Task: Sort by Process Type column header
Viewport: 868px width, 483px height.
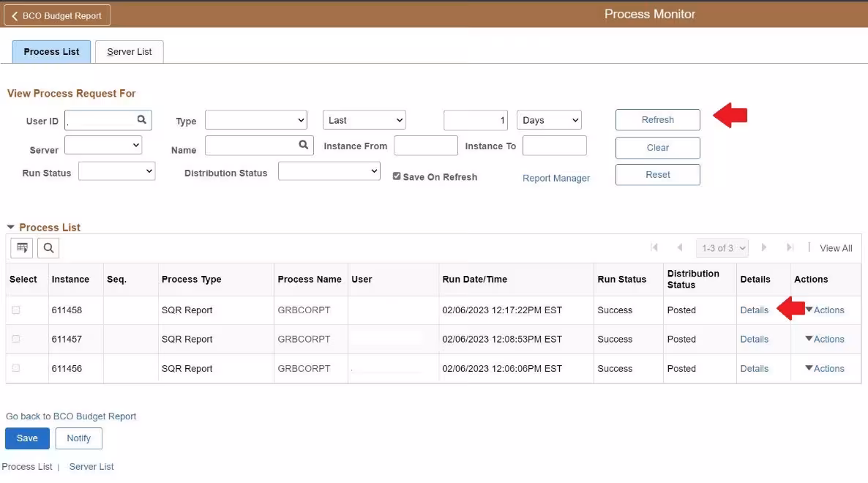Action: (192, 280)
